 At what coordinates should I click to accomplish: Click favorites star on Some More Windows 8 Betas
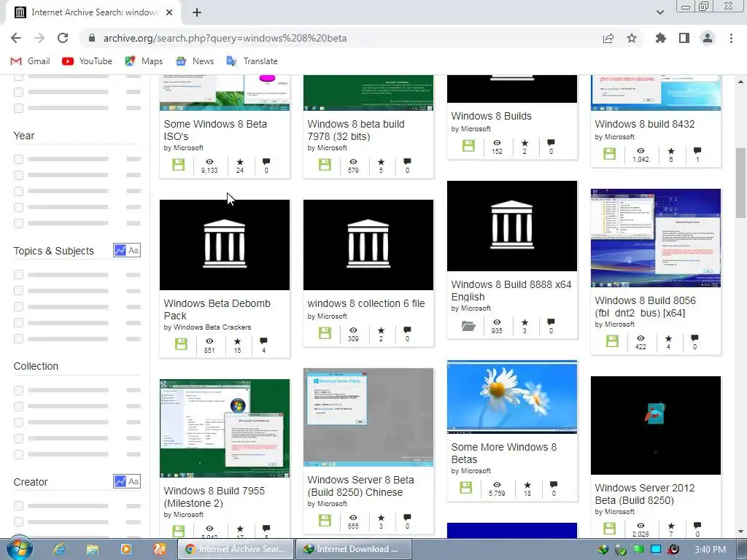527,485
